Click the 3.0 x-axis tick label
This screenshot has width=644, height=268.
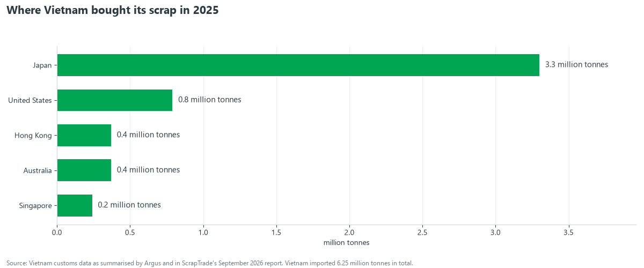[x=495, y=233]
